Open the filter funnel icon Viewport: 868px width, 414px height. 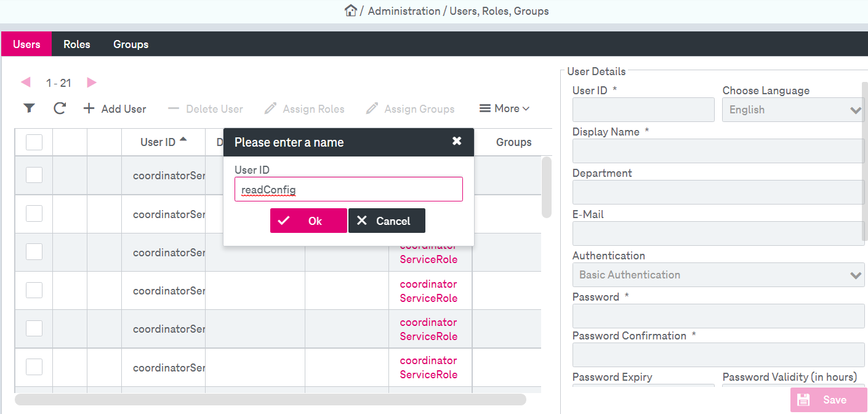29,108
